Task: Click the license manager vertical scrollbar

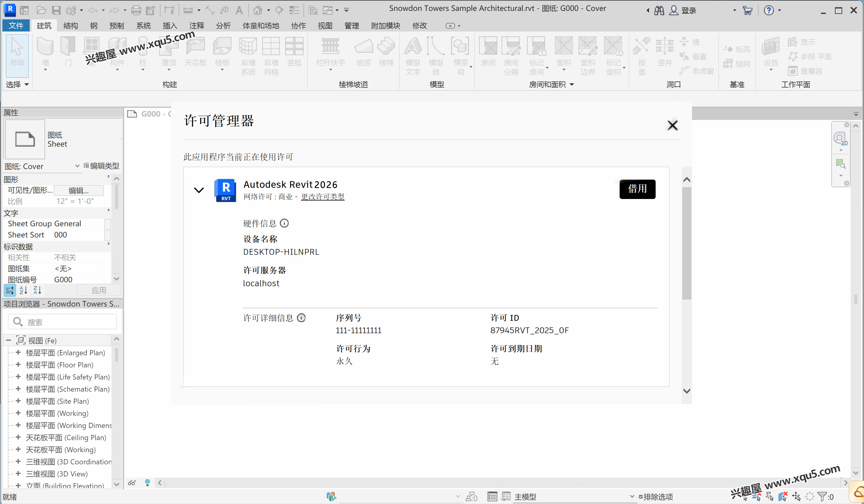Action: [x=687, y=244]
